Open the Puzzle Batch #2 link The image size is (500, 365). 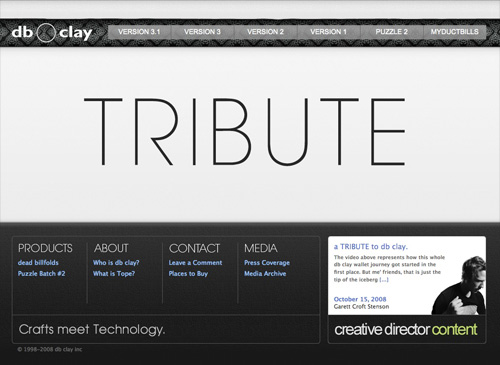tap(41, 274)
